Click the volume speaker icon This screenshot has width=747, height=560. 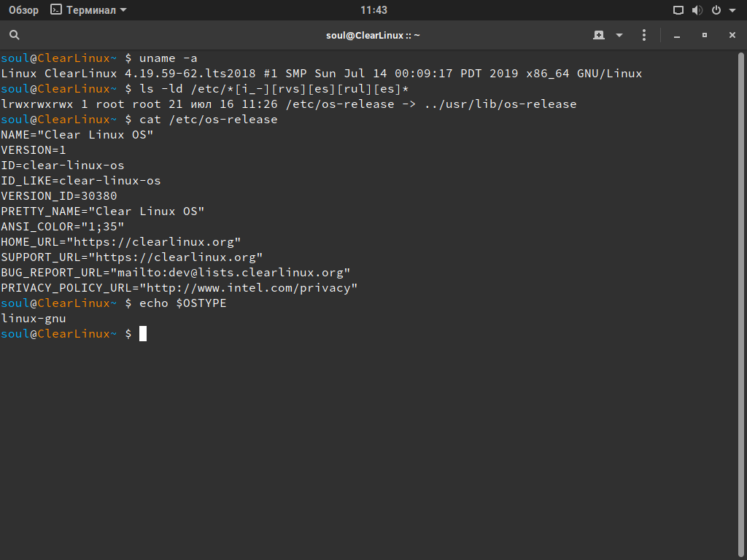click(697, 10)
